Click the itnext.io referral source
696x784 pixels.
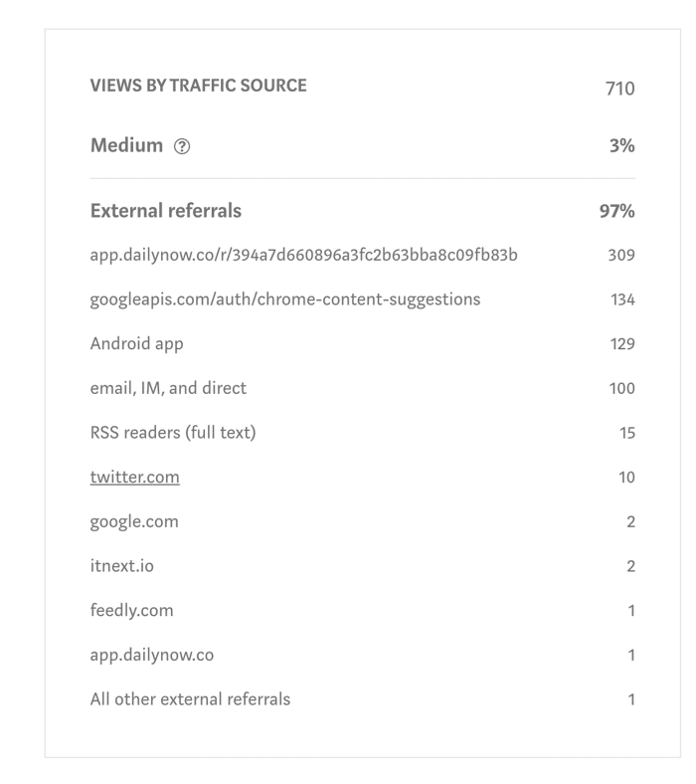[x=121, y=566]
